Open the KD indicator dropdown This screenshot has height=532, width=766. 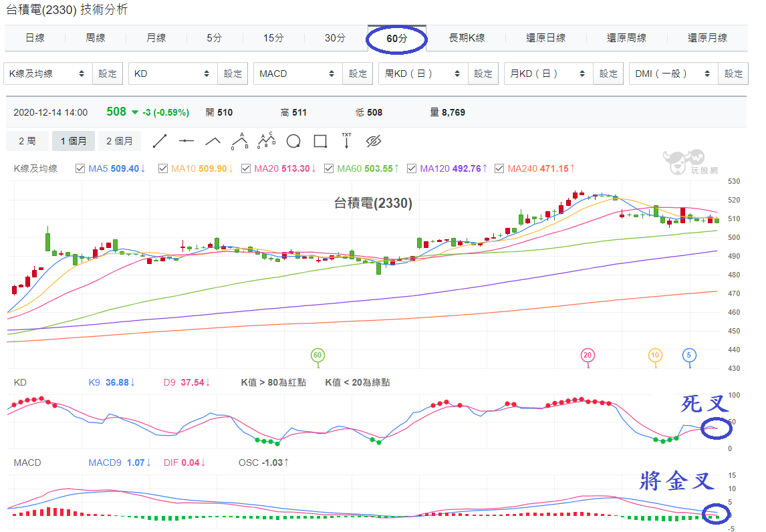pos(172,74)
